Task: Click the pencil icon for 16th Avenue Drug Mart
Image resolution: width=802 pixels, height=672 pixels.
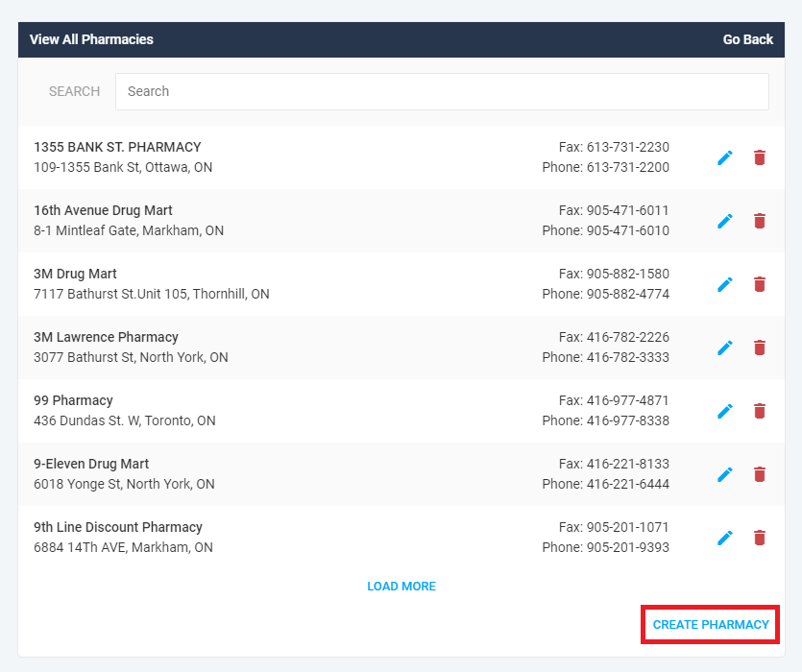Action: 725,221
